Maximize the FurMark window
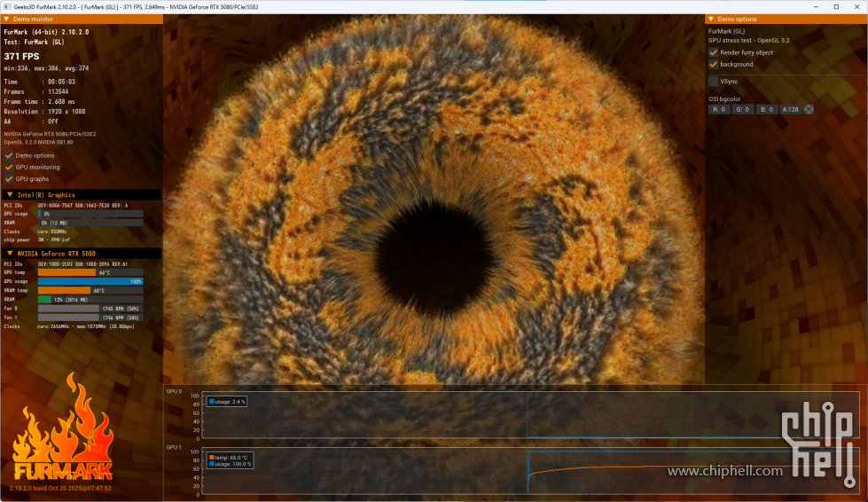868x502 pixels. (835, 6)
